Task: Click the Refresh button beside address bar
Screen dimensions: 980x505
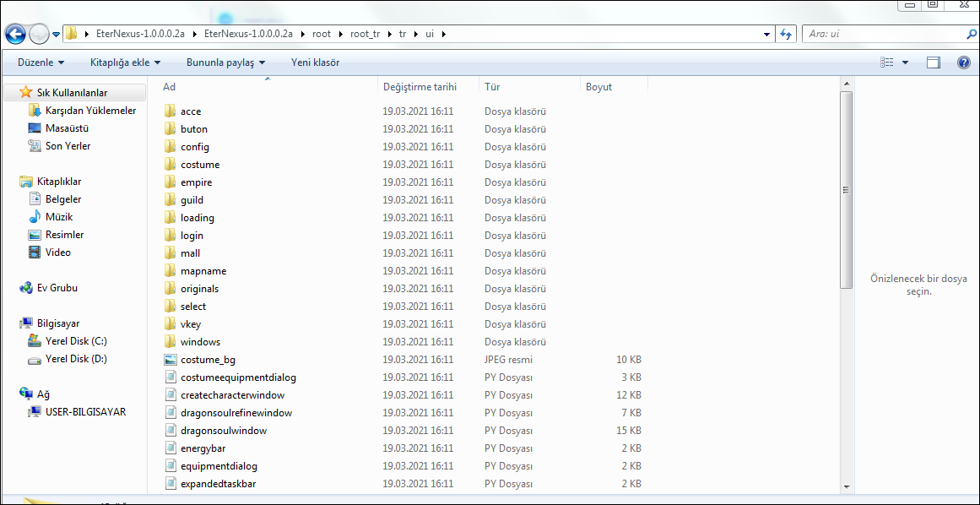Action: [786, 34]
